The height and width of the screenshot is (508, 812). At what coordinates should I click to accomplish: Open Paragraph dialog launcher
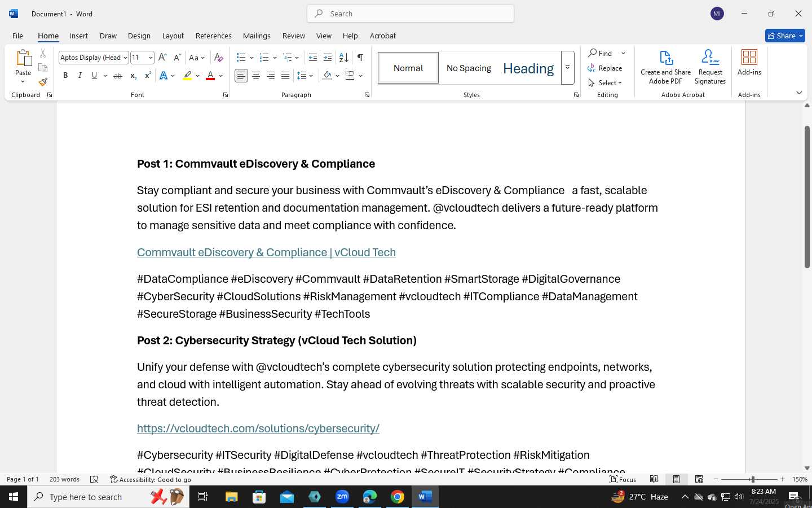(x=367, y=95)
